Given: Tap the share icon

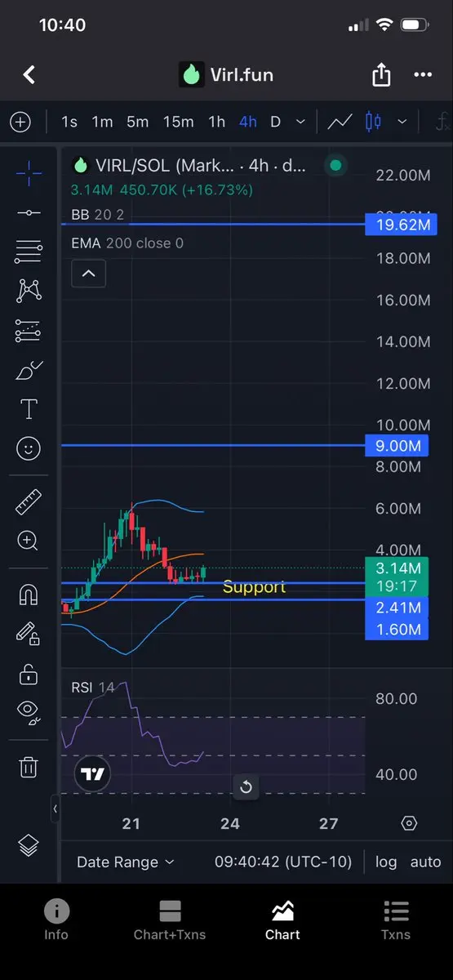Looking at the screenshot, I should 381,75.
